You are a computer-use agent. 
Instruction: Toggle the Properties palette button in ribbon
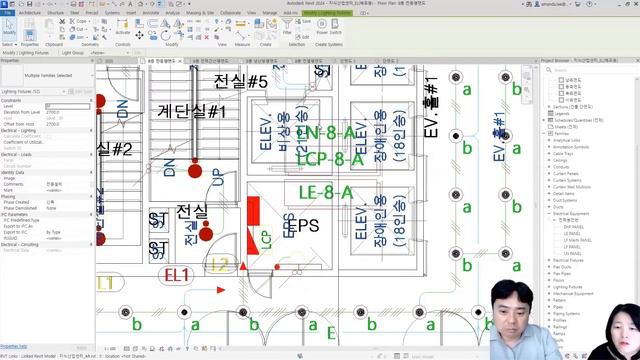[29, 35]
